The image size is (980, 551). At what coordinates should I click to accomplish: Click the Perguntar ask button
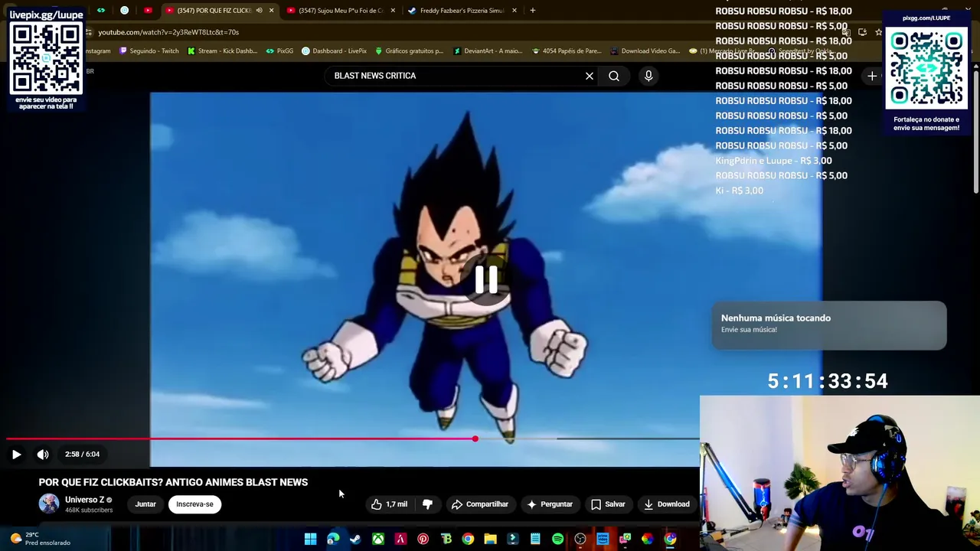550,504
